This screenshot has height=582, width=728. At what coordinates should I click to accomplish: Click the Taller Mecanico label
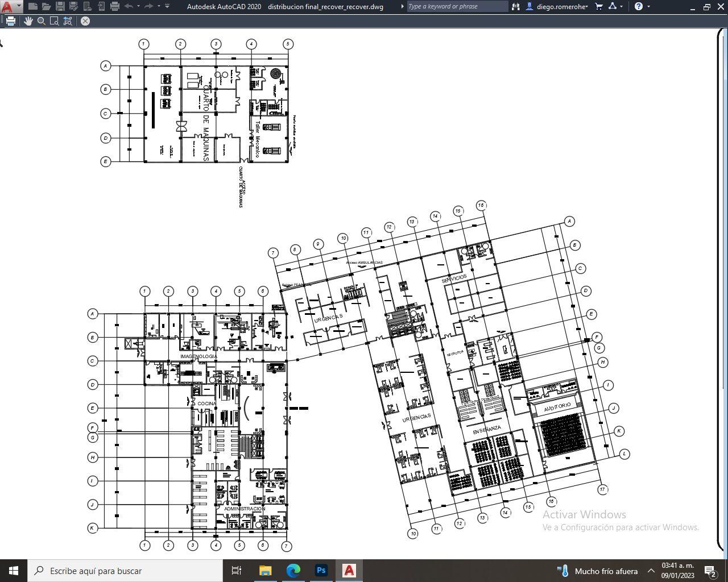[x=257, y=139]
